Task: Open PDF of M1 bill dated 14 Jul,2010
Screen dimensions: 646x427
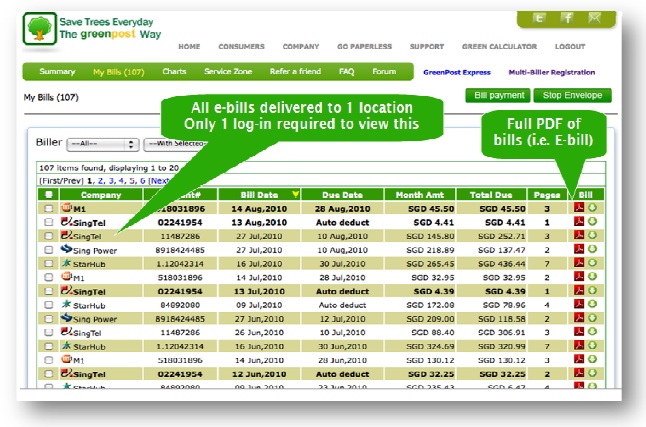Action: [579, 276]
